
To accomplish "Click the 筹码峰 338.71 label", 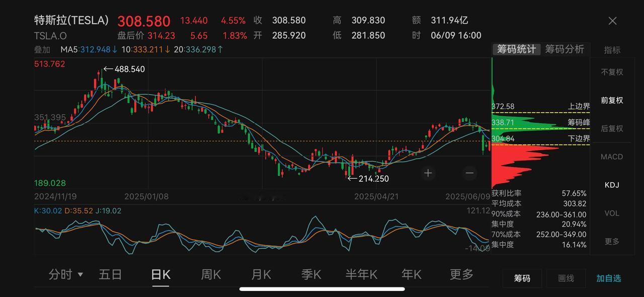I will [541, 122].
